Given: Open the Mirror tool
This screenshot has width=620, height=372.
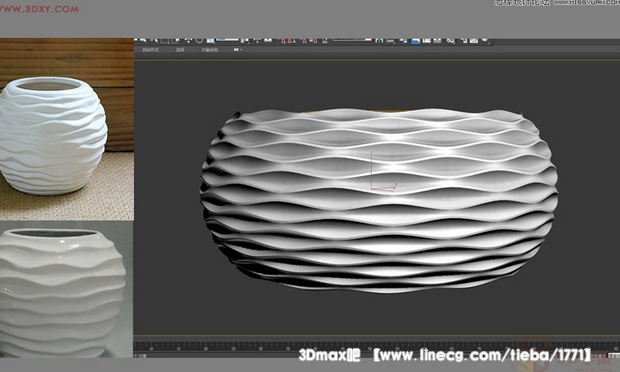Looking at the screenshot, I should click(x=380, y=40).
